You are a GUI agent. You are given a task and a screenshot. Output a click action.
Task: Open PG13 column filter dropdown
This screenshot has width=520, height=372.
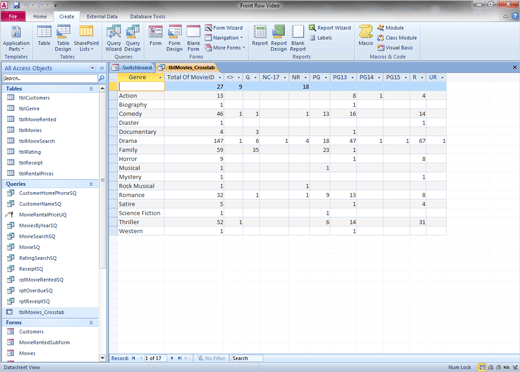coord(353,78)
